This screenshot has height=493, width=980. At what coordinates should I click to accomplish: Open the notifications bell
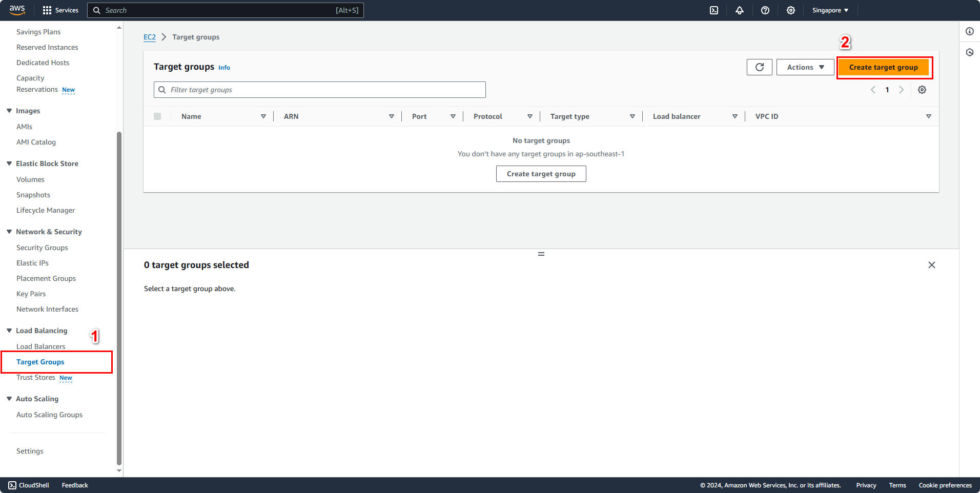(x=740, y=10)
